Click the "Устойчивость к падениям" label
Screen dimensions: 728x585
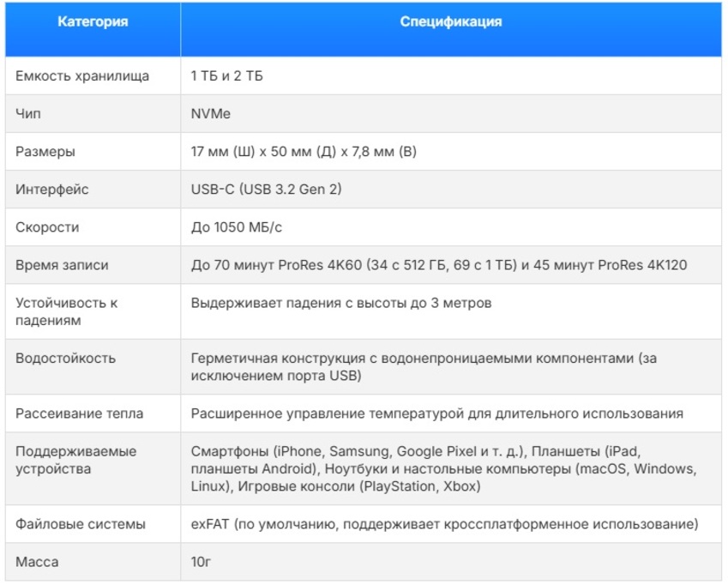[x=67, y=311]
